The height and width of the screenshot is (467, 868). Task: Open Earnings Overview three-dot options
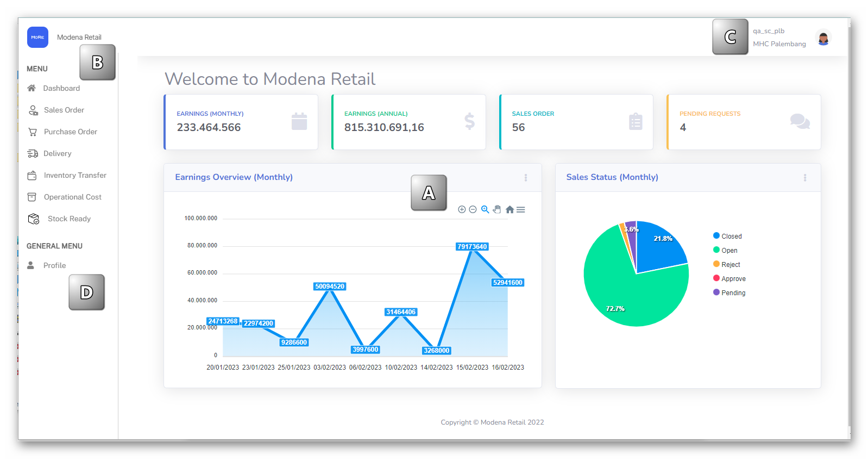coord(525,178)
